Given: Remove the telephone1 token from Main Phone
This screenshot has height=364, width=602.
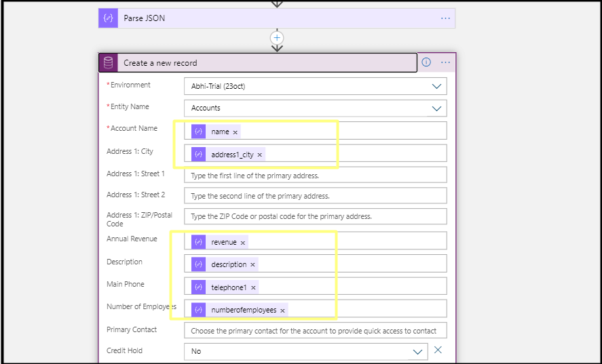Looking at the screenshot, I should 253,288.
